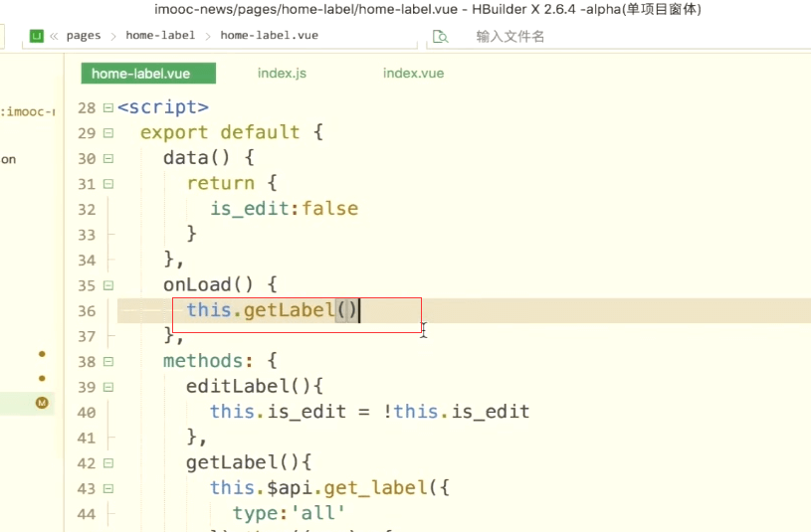The image size is (811, 532).
Task: Click the breadcrumb back double-chevron
Action: (54, 36)
